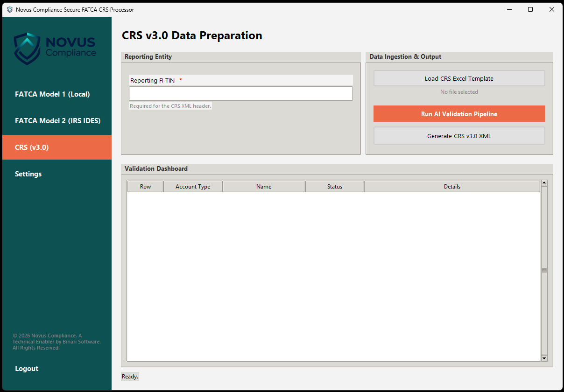Focus the Reporting FI TIN input field
The width and height of the screenshot is (564, 392).
(241, 93)
